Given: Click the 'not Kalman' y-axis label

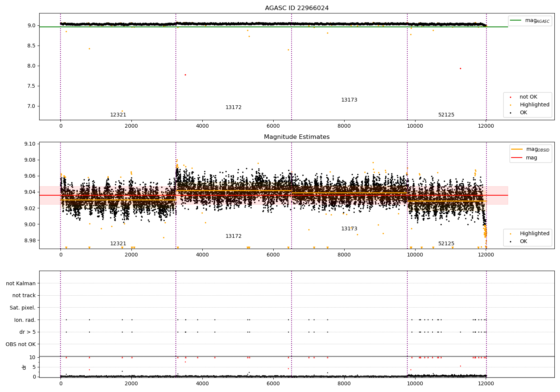Looking at the screenshot, I should [x=21, y=283].
